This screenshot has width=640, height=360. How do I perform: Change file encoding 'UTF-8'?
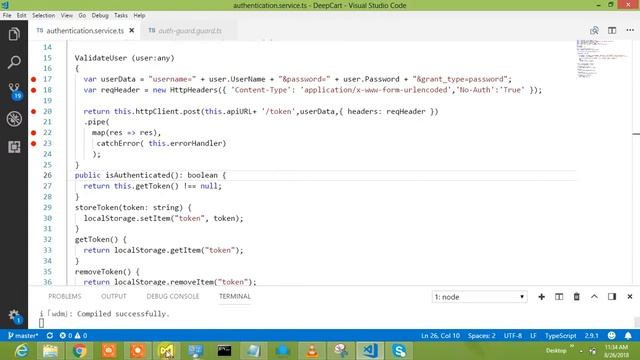pyautogui.click(x=513, y=336)
